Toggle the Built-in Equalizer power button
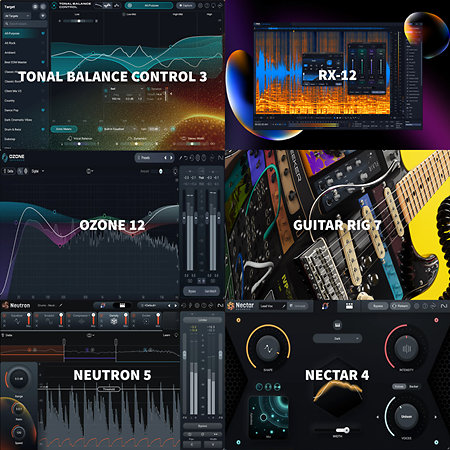This screenshot has width=450, height=450. click(x=100, y=129)
